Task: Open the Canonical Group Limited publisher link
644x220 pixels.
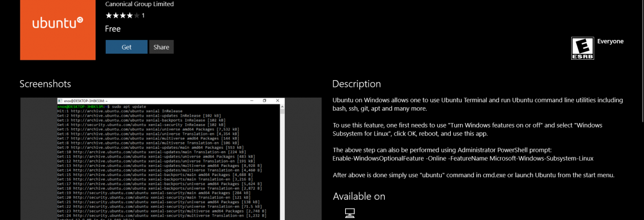Action: click(140, 4)
